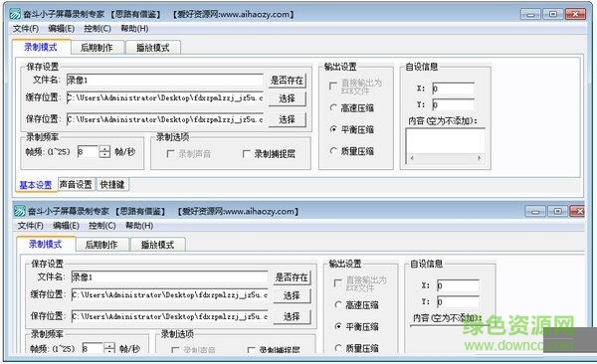Switch to 播放模式 tab in bottom window

[157, 245]
